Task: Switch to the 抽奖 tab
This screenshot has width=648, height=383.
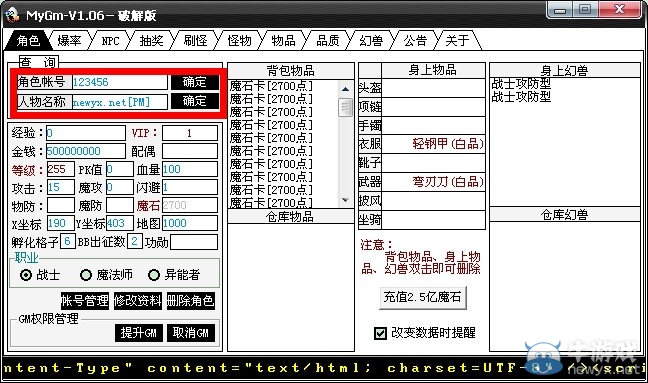Action: tap(151, 40)
